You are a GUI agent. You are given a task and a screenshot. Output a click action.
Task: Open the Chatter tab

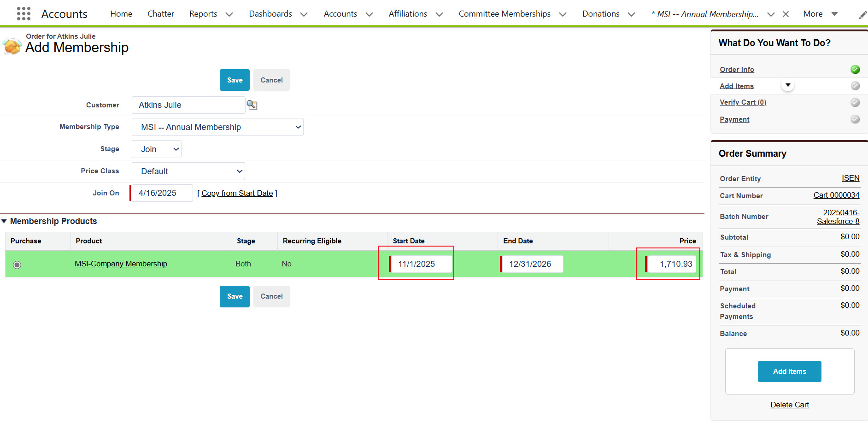160,14
